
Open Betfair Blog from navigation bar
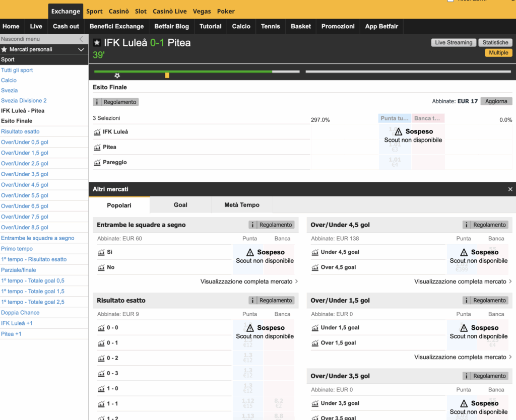coord(171,26)
